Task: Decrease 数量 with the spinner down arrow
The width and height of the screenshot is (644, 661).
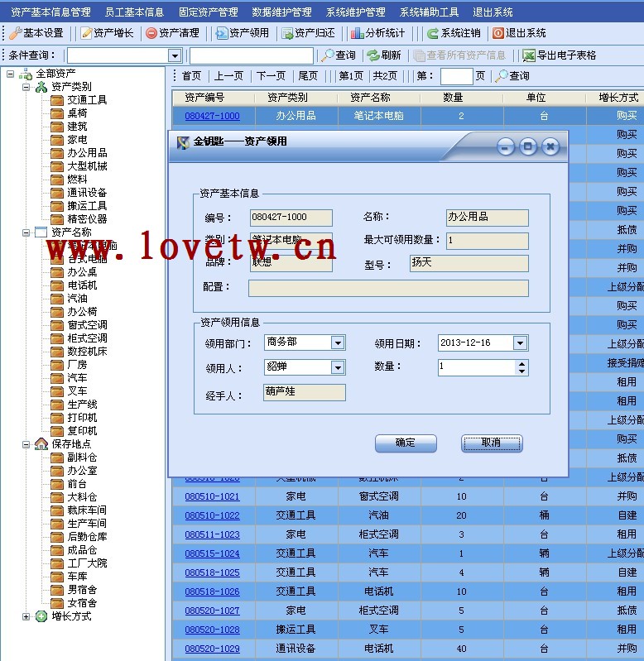Action: pos(522,371)
